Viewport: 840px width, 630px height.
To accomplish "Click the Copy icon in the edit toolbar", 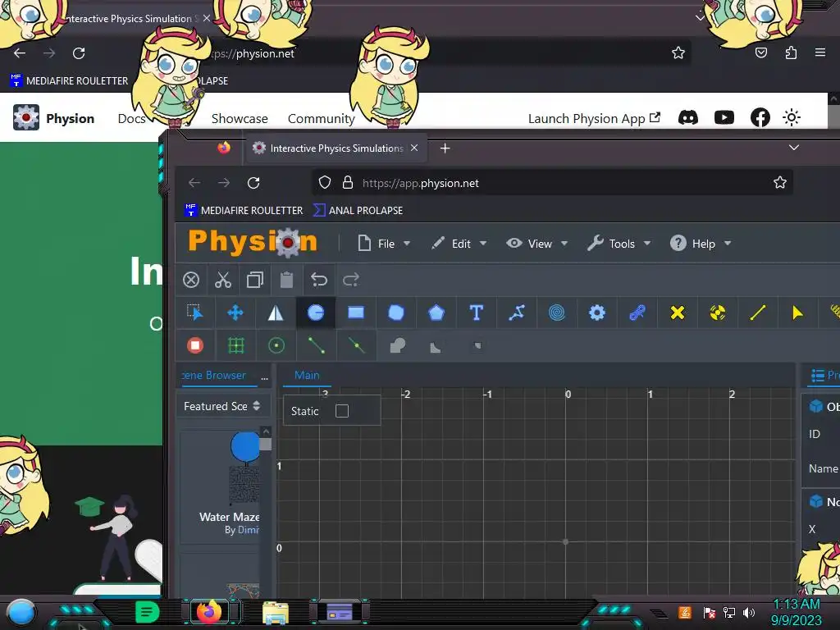I will pos(255,280).
